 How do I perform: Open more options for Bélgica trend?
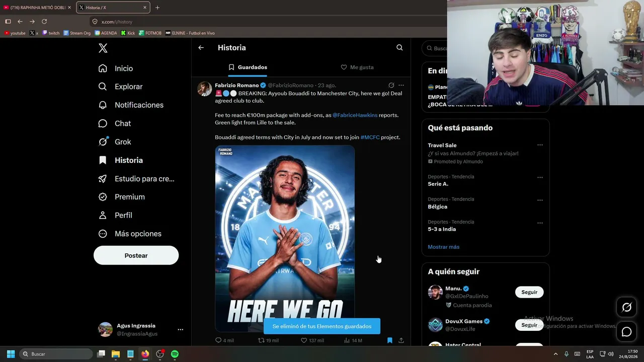click(x=540, y=200)
